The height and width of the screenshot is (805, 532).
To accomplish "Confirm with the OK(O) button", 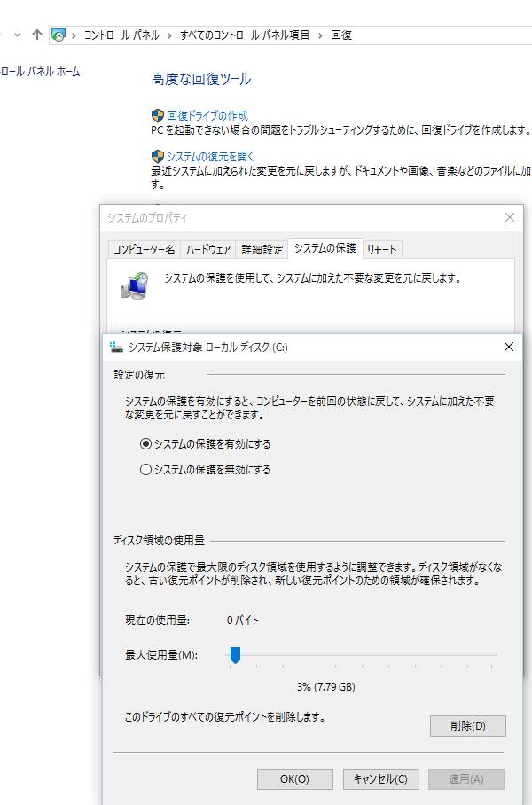I will pos(294,778).
